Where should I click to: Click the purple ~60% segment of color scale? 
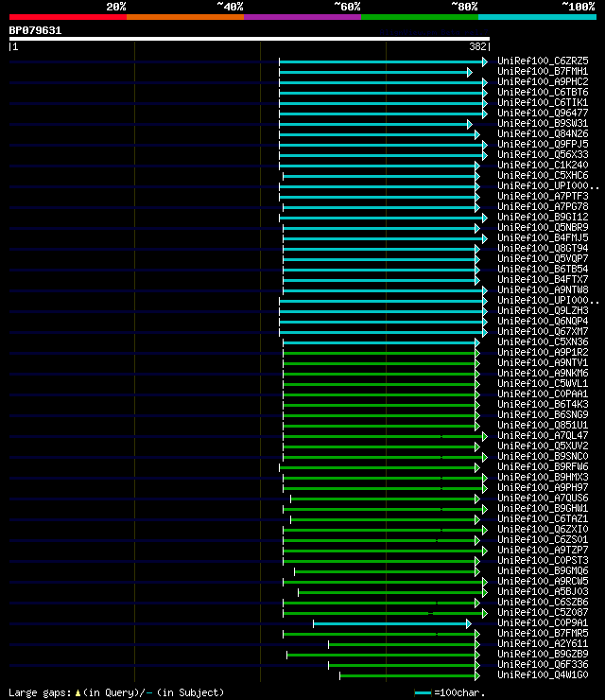pyautogui.click(x=302, y=17)
